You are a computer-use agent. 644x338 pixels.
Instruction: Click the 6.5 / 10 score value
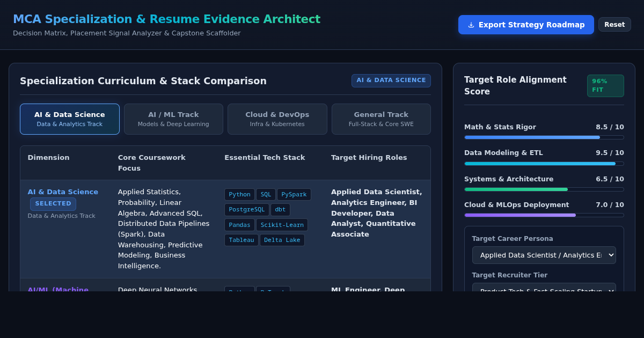pos(610,179)
